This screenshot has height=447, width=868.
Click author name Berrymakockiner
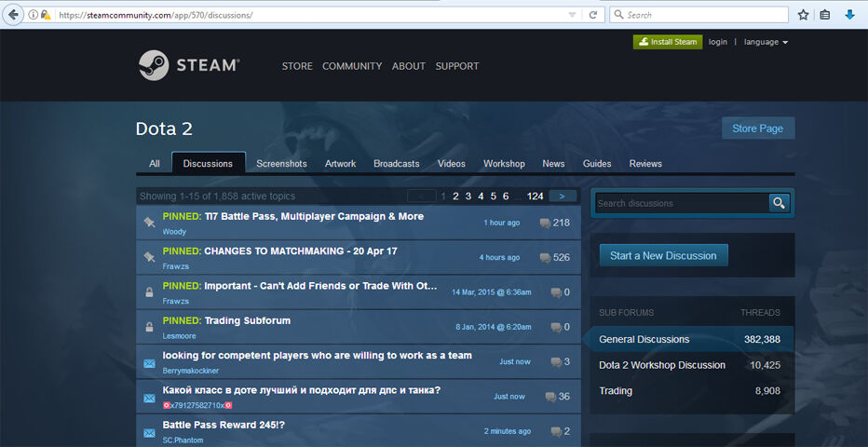190,371
